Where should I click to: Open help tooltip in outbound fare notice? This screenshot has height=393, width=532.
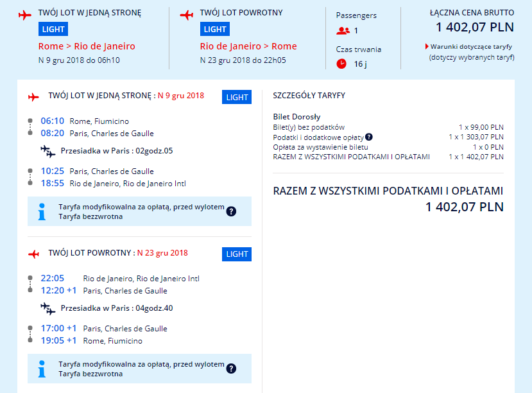(231, 211)
